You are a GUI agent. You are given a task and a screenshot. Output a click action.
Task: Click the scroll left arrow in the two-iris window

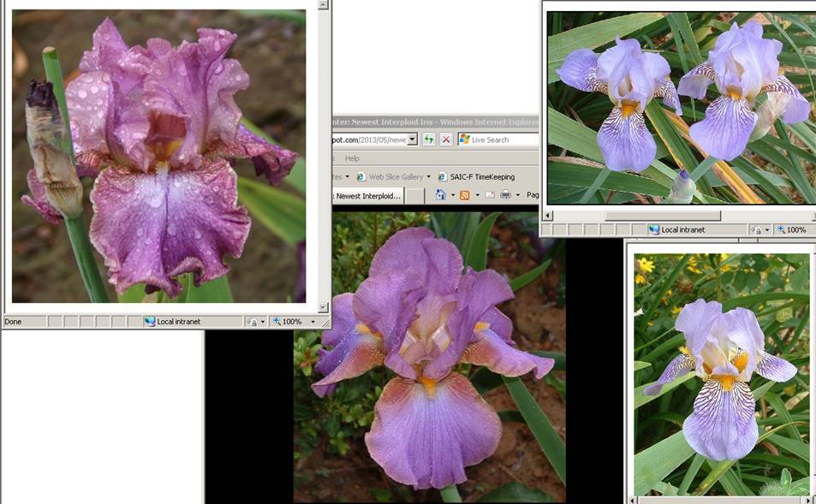click(x=547, y=215)
